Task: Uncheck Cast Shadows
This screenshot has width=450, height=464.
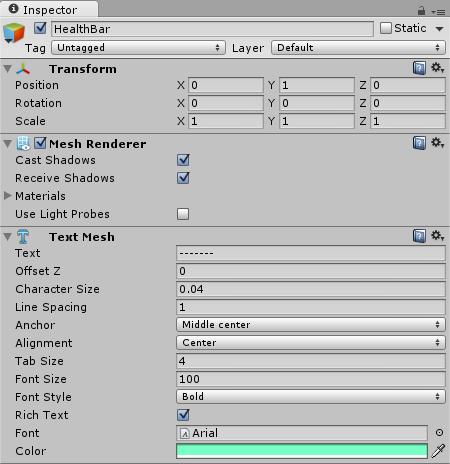Action: (x=183, y=160)
